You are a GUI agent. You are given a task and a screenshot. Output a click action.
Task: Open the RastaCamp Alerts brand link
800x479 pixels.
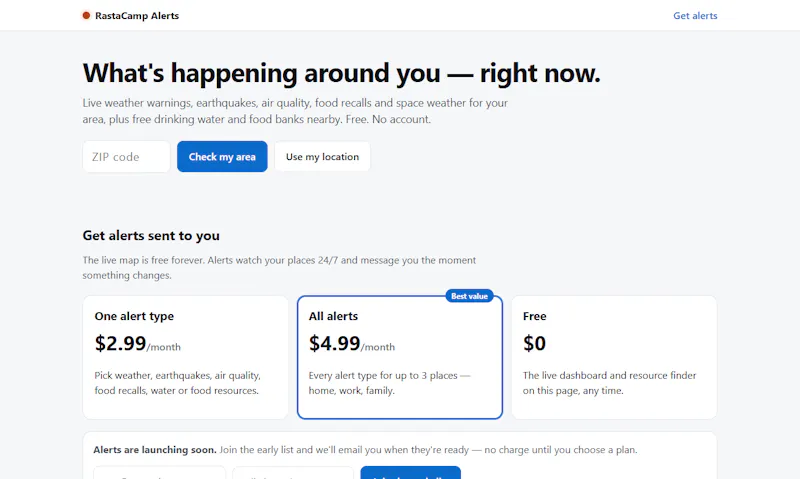pyautogui.click(x=131, y=16)
